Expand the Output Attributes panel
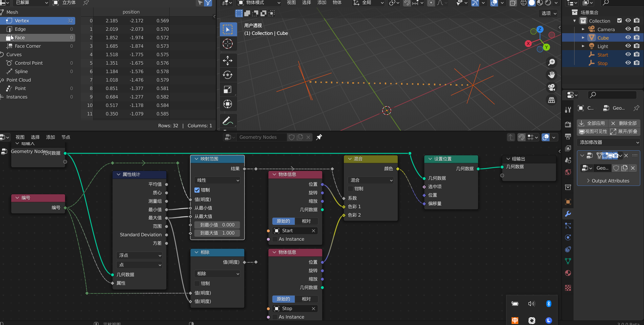The width and height of the screenshot is (644, 325). point(608,181)
